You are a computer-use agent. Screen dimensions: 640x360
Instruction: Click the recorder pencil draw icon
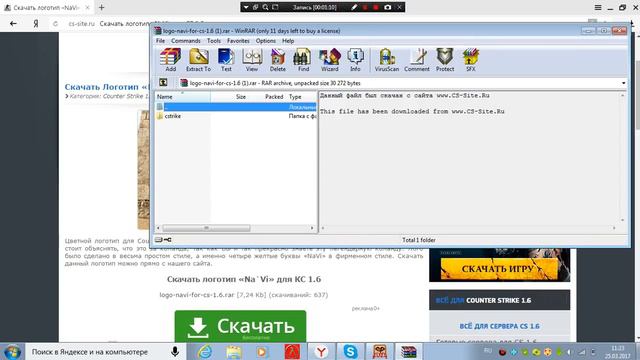tap(354, 7)
